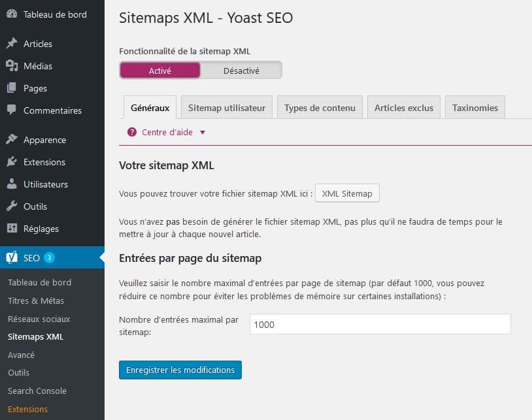The height and width of the screenshot is (420, 532).
Task: Click the Yoast SEO logo icon
Action: tap(12, 257)
